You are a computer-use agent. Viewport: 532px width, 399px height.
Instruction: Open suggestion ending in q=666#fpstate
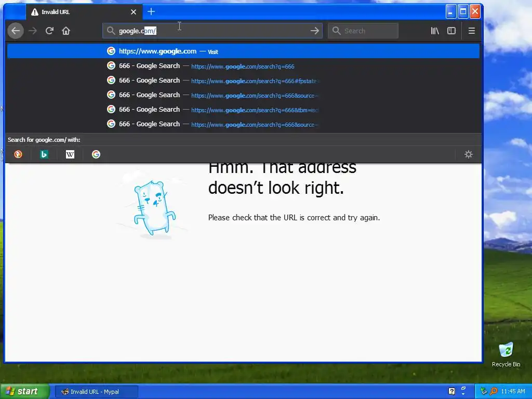coord(243,81)
